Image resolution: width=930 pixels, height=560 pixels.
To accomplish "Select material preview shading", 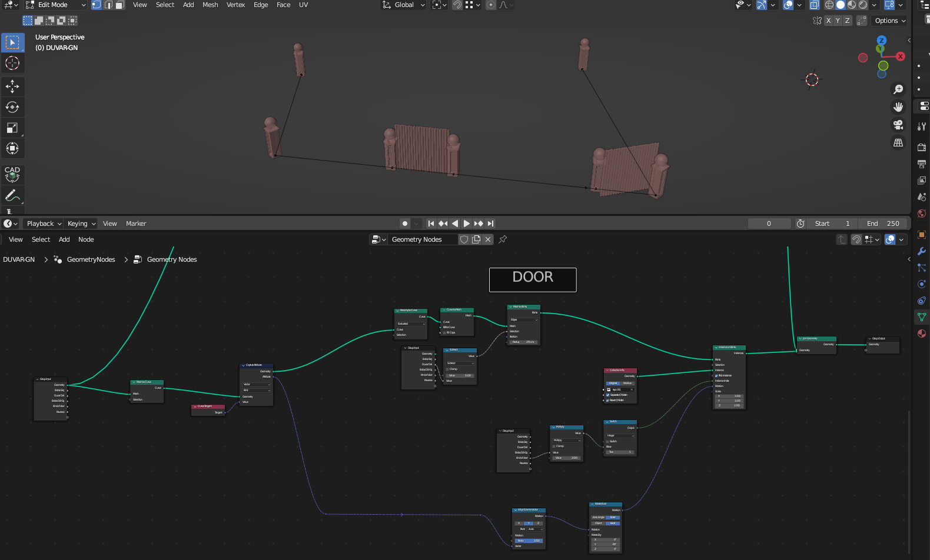I will pos(852,5).
